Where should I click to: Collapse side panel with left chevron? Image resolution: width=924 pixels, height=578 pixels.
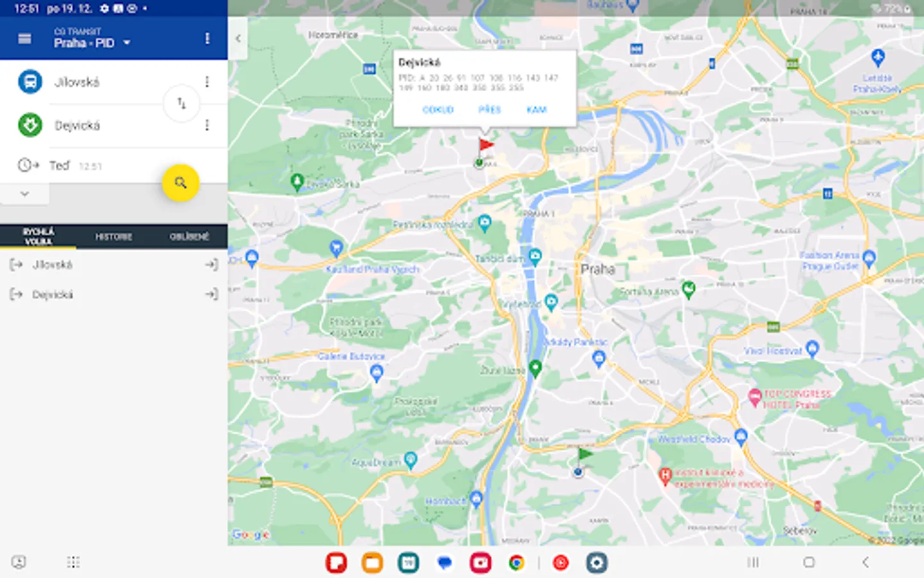(x=237, y=39)
